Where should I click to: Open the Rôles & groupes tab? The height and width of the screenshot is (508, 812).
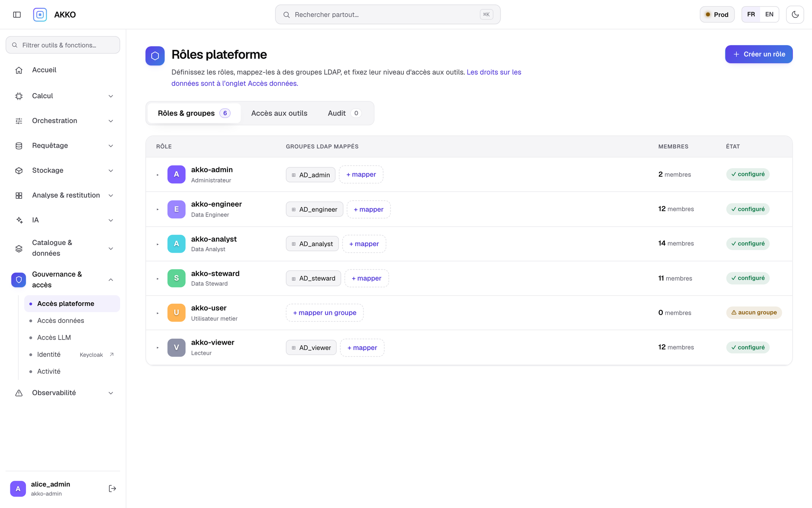(x=194, y=113)
